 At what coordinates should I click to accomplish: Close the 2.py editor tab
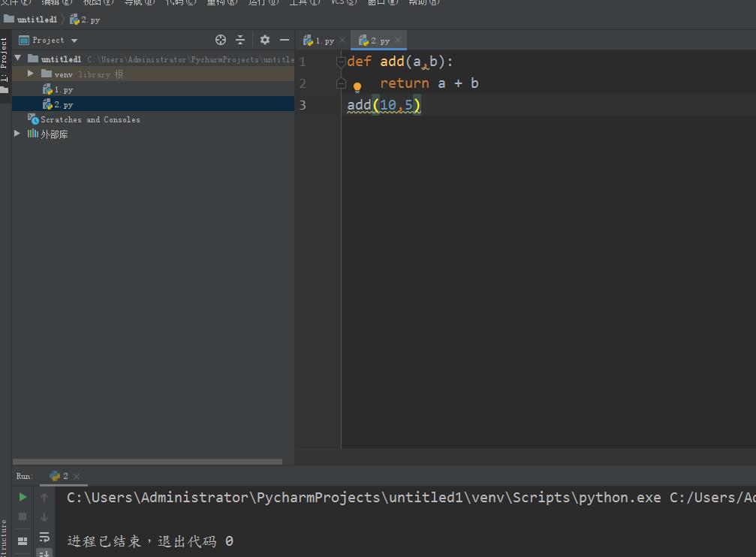(x=398, y=40)
